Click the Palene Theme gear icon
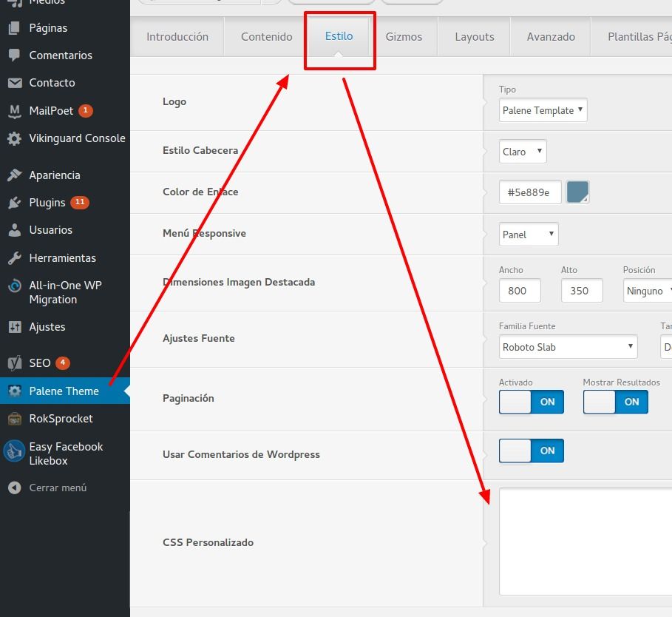Screen dimensions: 672x617 coord(14,391)
